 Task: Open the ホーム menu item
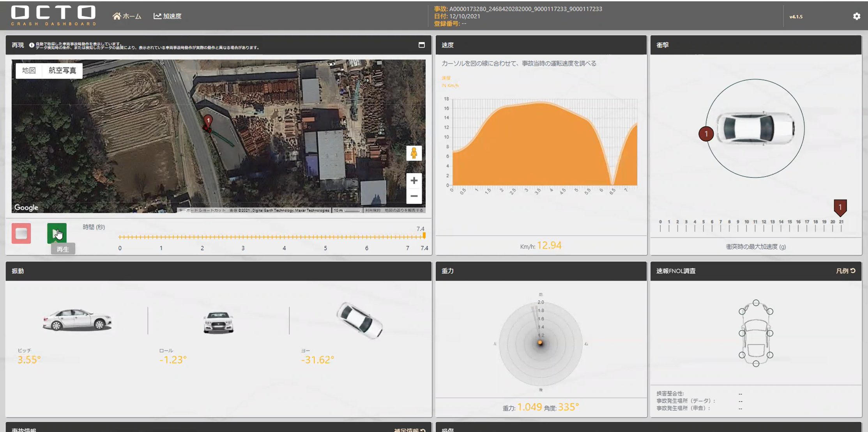(x=127, y=16)
